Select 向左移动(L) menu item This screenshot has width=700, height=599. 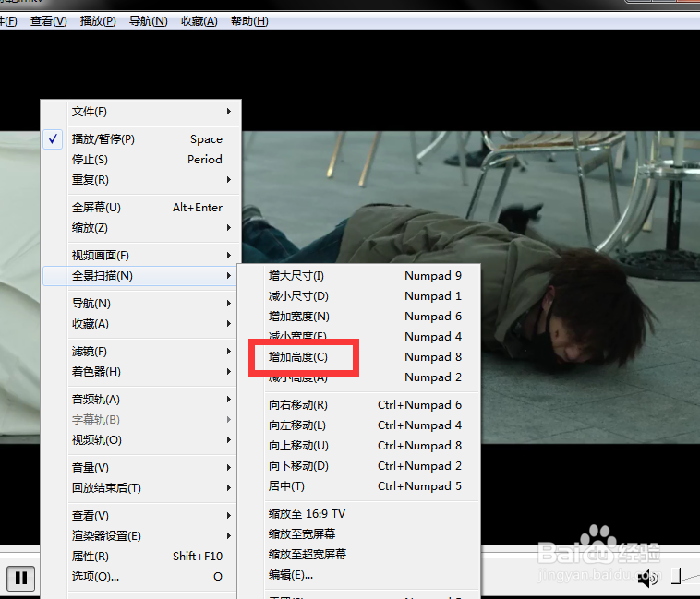(x=359, y=425)
